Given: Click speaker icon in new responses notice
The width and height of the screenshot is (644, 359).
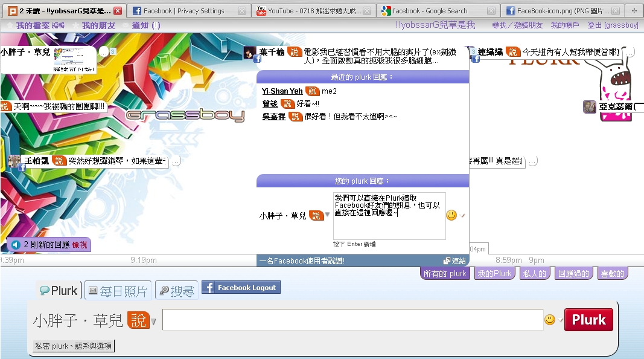Looking at the screenshot, I should point(16,245).
